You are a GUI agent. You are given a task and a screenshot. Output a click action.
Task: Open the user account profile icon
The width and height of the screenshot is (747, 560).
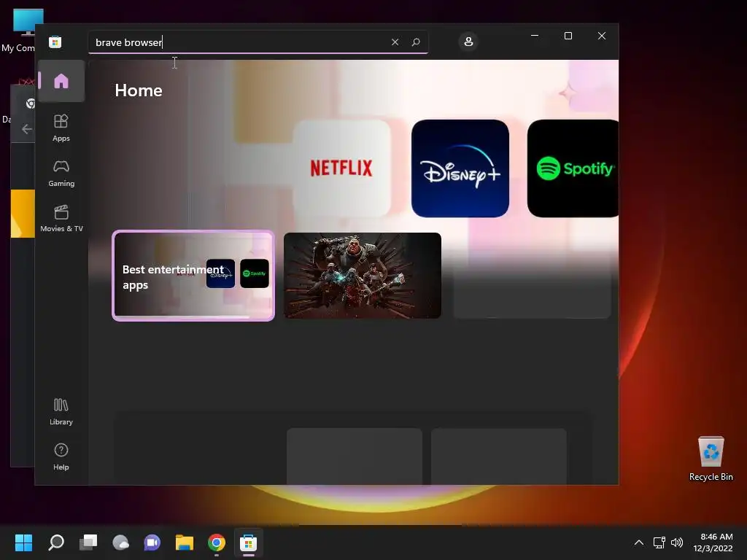pos(468,42)
